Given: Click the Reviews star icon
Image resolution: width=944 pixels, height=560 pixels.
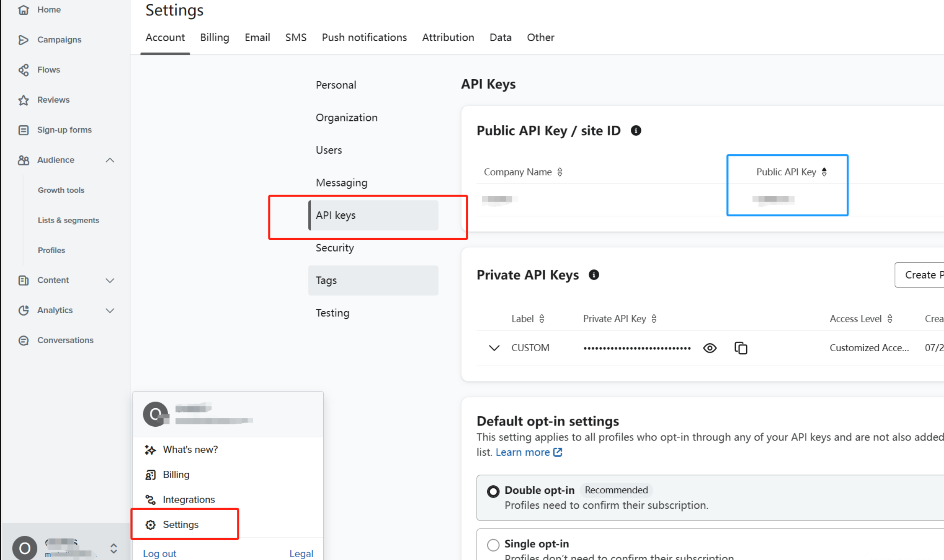Looking at the screenshot, I should (x=23, y=100).
